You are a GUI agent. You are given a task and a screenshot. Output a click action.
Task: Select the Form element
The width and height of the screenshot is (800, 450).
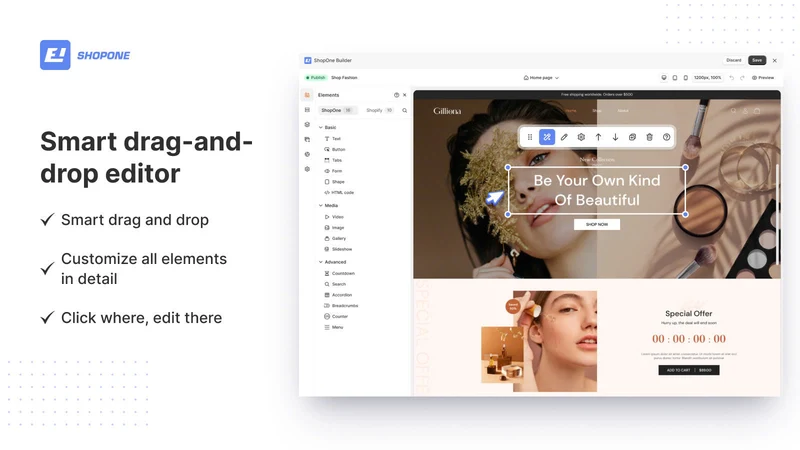333,171
